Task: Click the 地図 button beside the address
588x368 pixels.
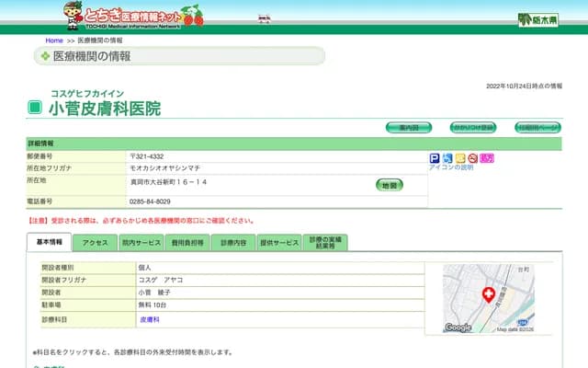Action: point(390,185)
